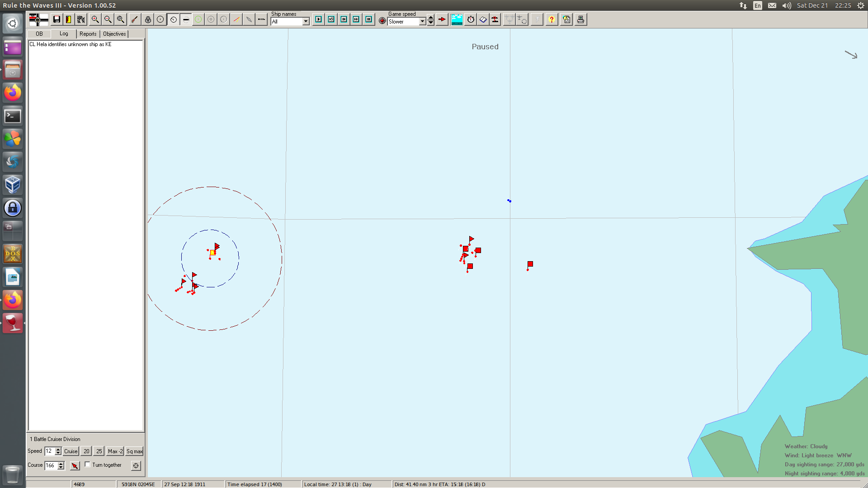Set speed to 25 knots
Viewport: 868px width, 488px height.
[x=99, y=451]
